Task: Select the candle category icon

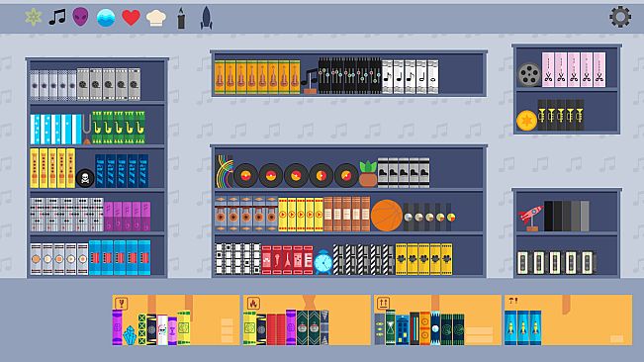Action: pyautogui.click(x=181, y=19)
